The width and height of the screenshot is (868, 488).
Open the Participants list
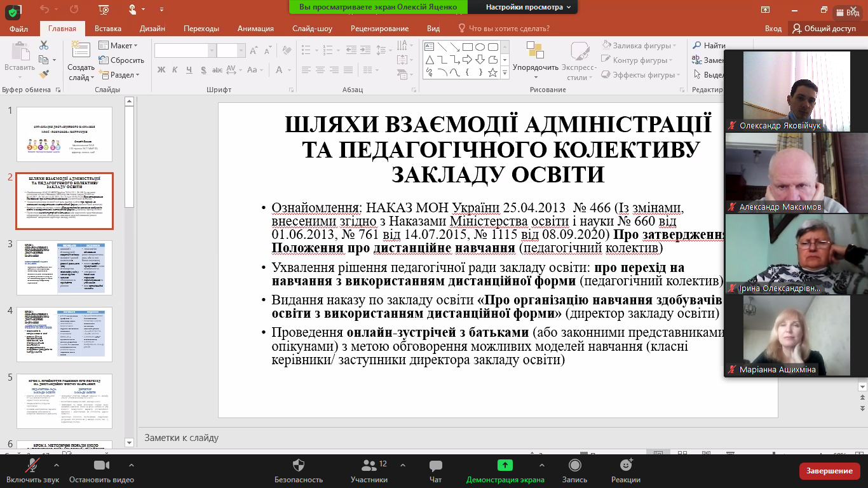tap(369, 471)
